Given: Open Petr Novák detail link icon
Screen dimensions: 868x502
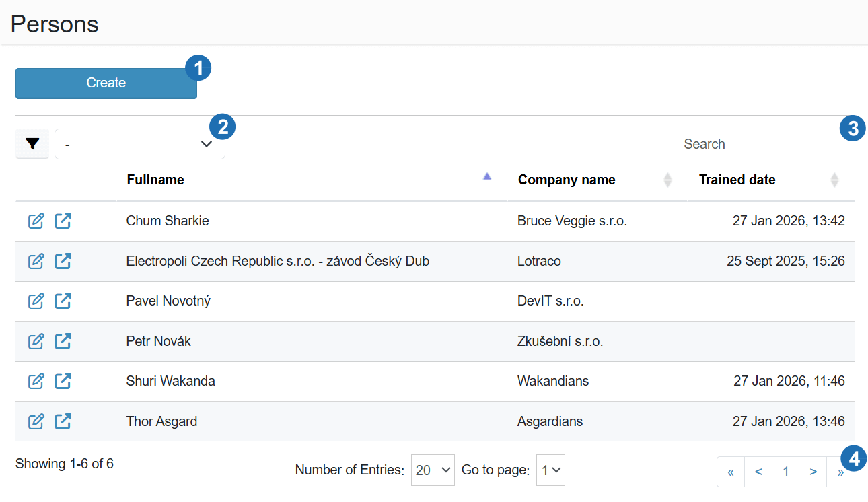Looking at the screenshot, I should point(63,341).
